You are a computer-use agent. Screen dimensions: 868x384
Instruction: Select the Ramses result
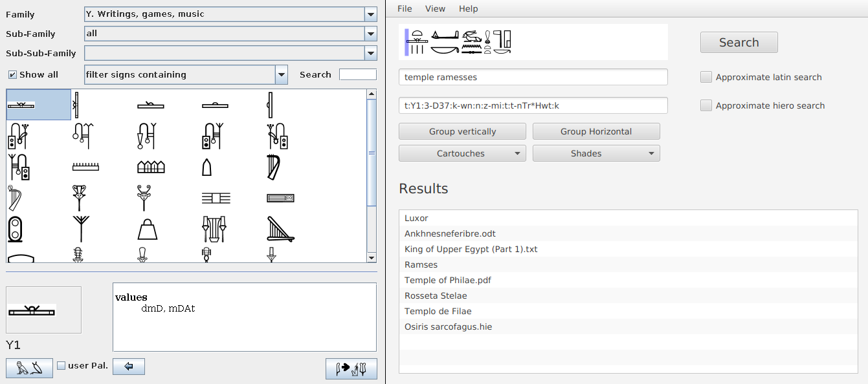(628, 264)
